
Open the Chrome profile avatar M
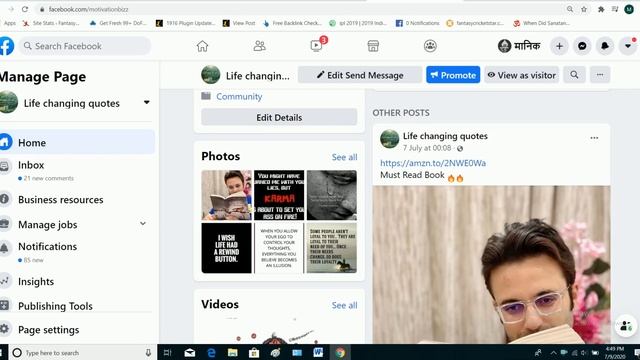tap(629, 9)
